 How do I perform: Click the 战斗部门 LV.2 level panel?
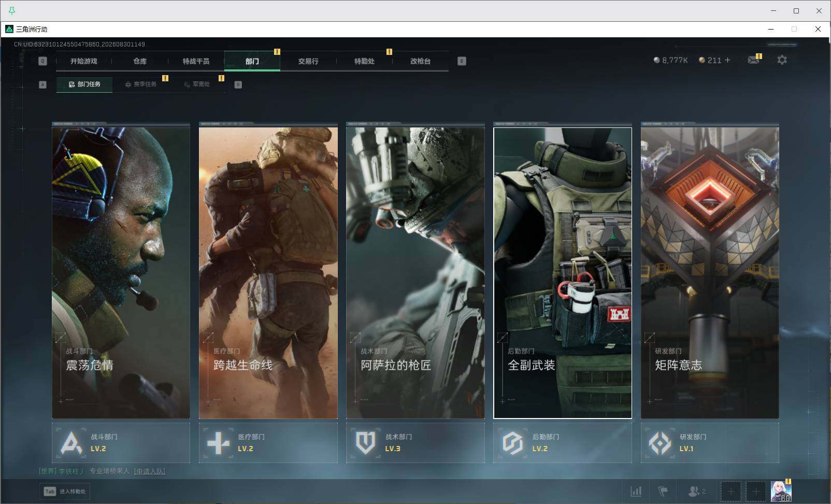(121, 443)
